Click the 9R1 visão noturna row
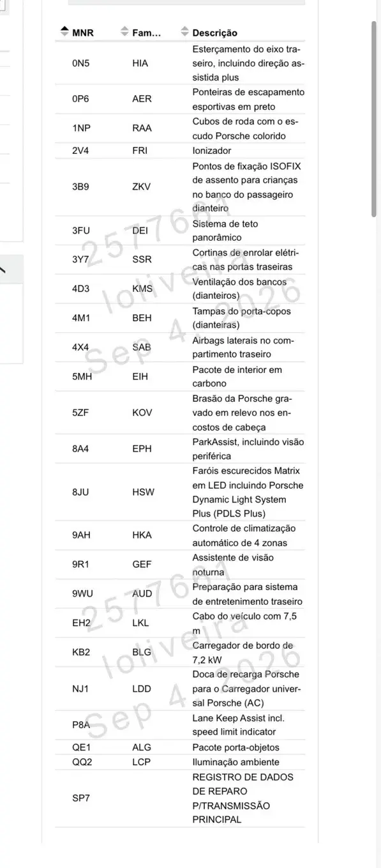Image resolution: width=381 pixels, height=868 pixels. tap(180, 565)
